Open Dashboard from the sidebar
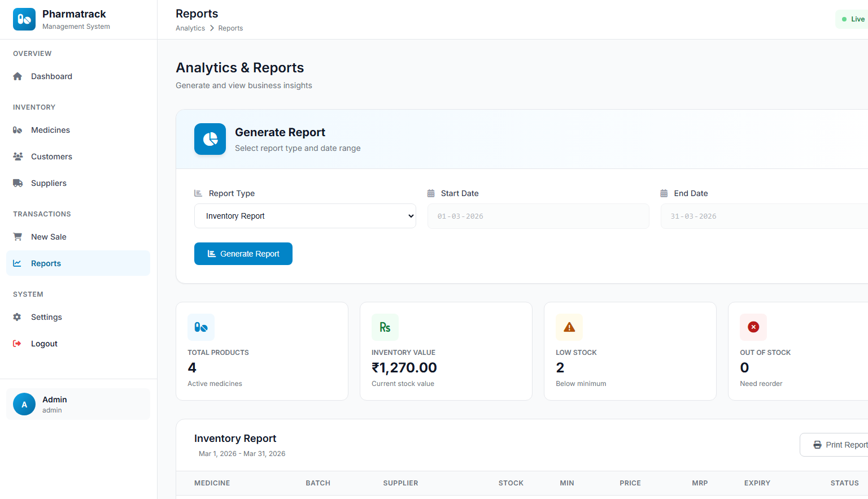Screen dimensions: 868x499 click(51, 76)
